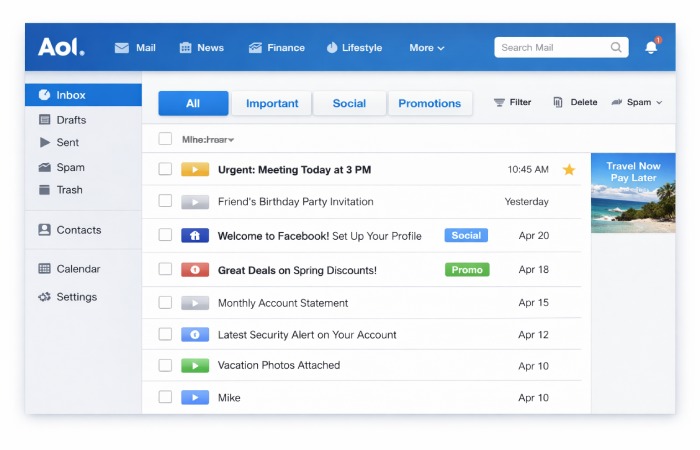The height and width of the screenshot is (450, 700).
Task: Click blue info icon on Security Alert email
Action: click(195, 334)
